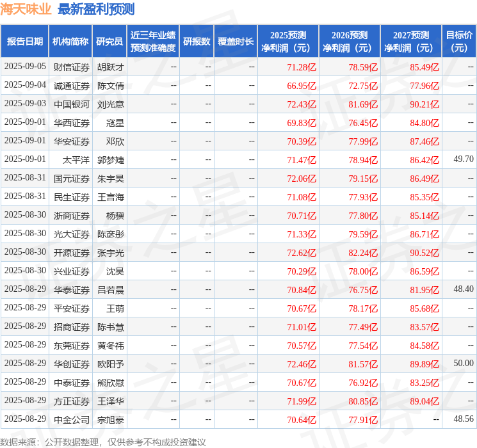Click the 72.06亿 forecast for 国元证券
This screenshot has width=477, height=448.
(x=302, y=179)
